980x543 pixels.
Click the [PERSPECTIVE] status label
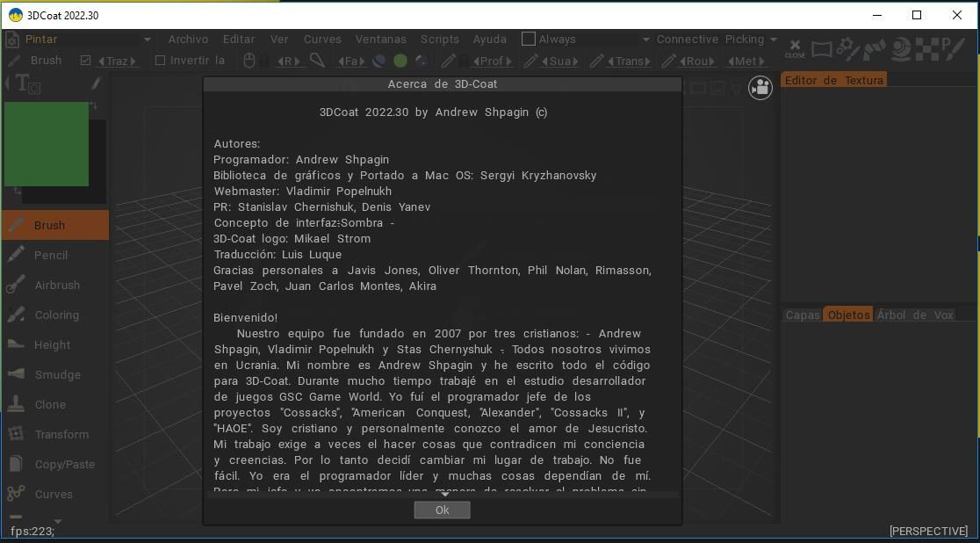[929, 531]
